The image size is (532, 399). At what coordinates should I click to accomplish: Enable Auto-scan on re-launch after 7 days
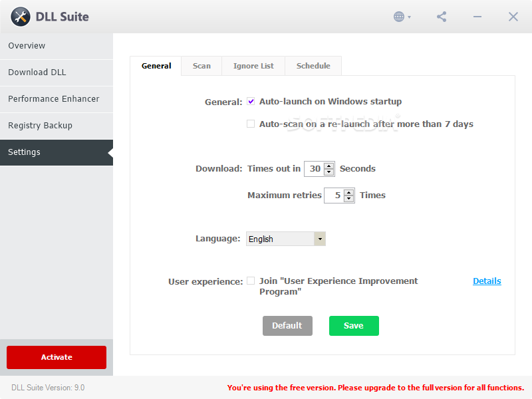[x=251, y=124]
